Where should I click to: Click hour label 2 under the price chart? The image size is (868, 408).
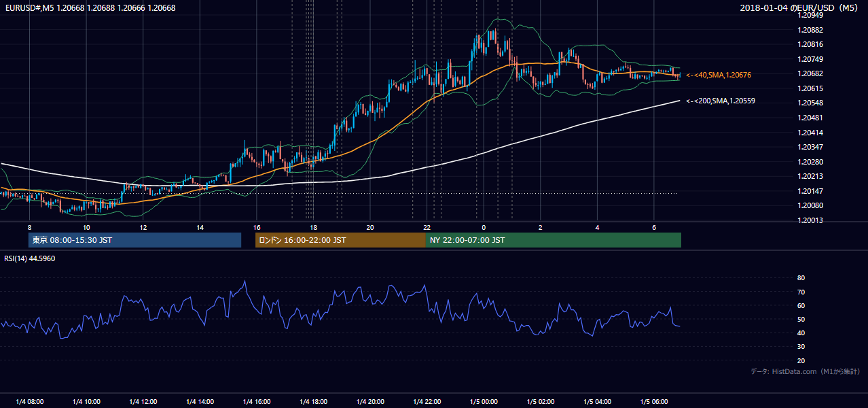click(541, 227)
